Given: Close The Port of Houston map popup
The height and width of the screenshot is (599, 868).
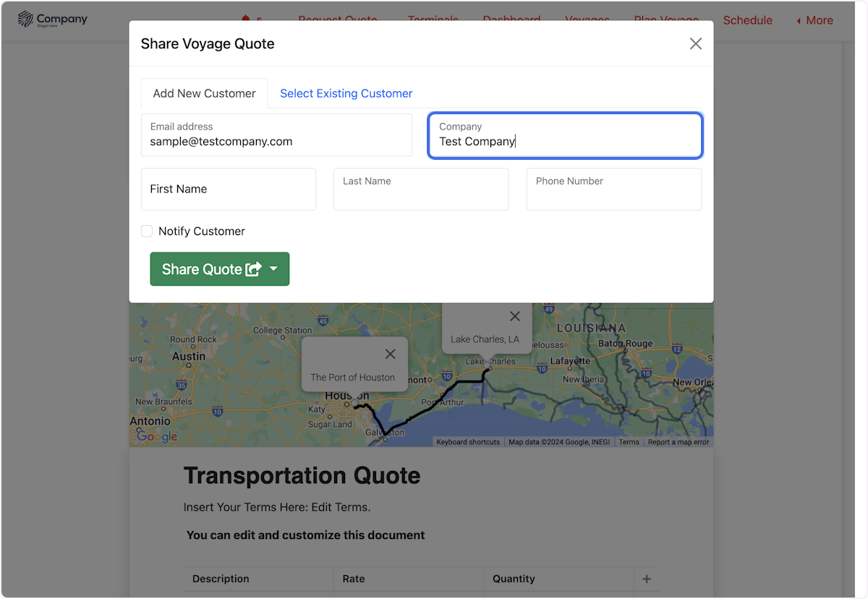Looking at the screenshot, I should (391, 354).
